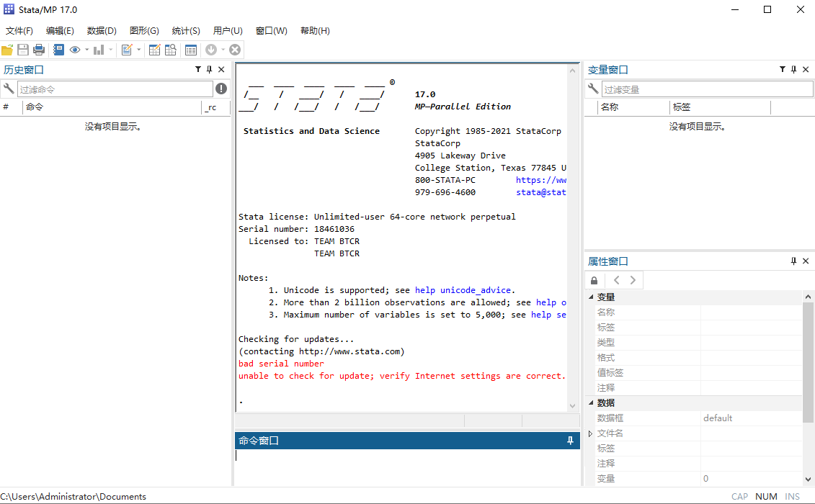Open a file using the toolbar folder icon
This screenshot has width=815, height=504.
click(7, 50)
